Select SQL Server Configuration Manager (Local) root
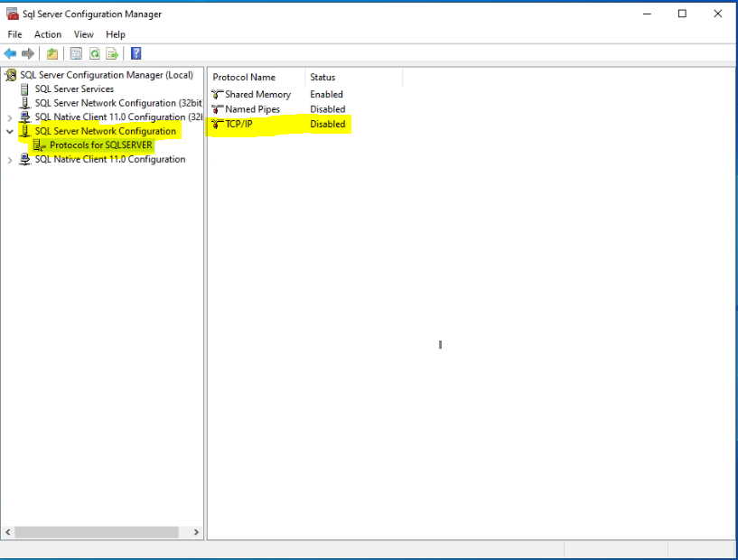The height and width of the screenshot is (560, 738). (107, 75)
